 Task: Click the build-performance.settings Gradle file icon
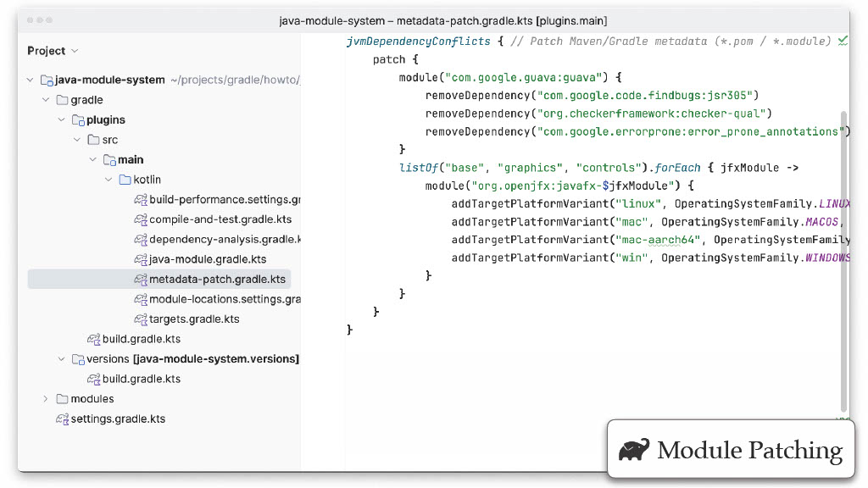click(141, 200)
